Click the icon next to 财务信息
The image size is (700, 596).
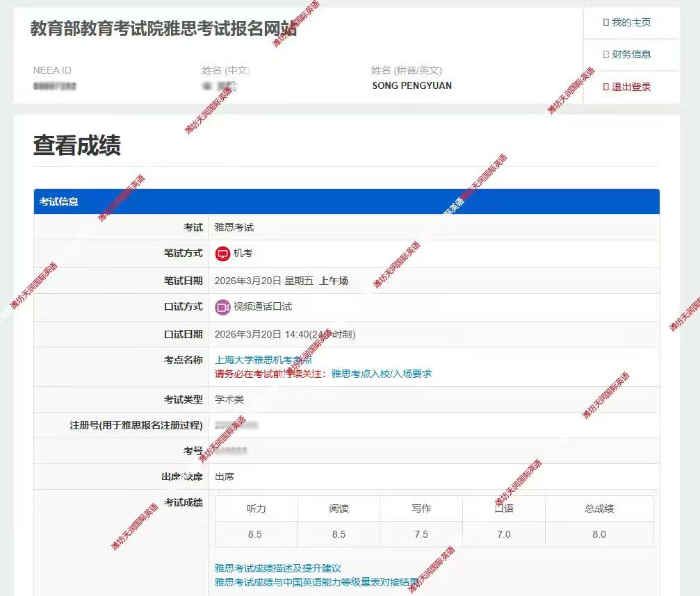(x=605, y=55)
